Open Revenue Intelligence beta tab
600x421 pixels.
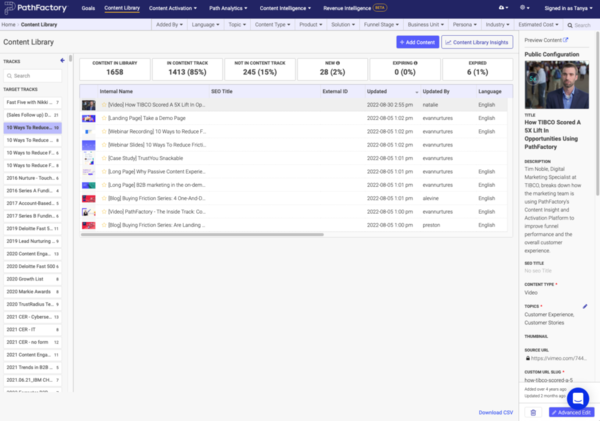click(x=355, y=8)
